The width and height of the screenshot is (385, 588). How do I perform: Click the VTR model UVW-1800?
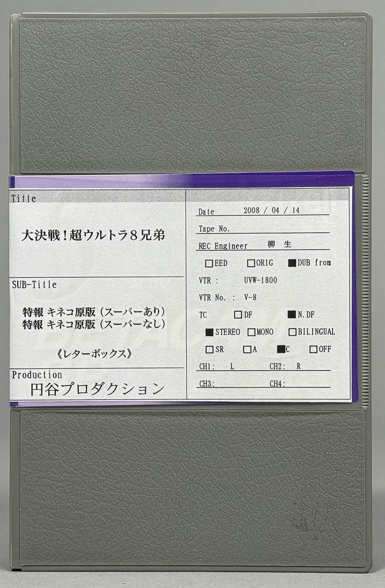260,280
